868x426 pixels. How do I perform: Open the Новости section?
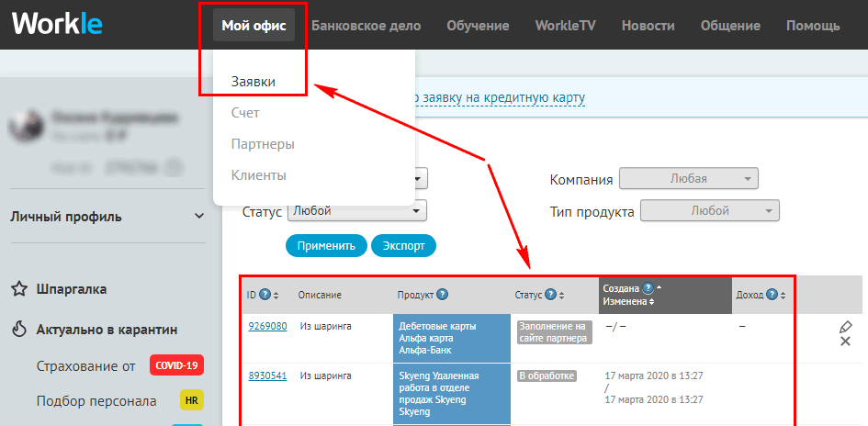(648, 26)
